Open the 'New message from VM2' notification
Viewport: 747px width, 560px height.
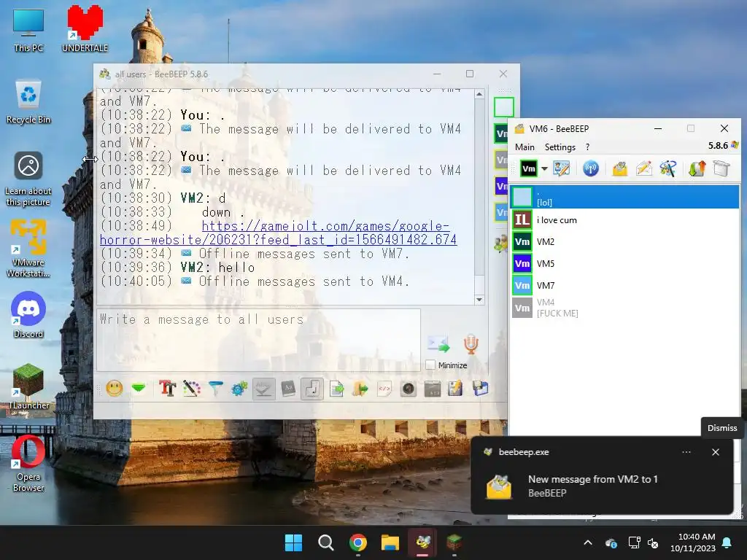pos(602,486)
